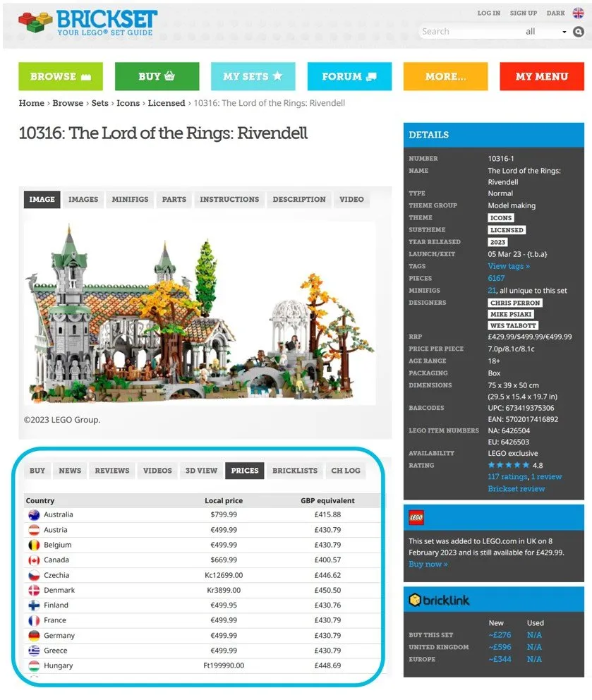Click the ~£596 United Kingdom new price
Viewport: 592px width, 700px height.
(x=500, y=647)
